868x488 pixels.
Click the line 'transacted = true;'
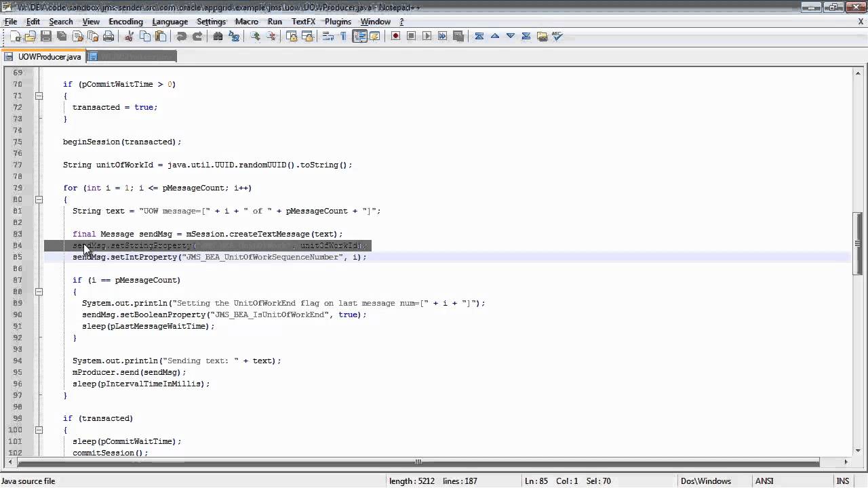click(115, 107)
